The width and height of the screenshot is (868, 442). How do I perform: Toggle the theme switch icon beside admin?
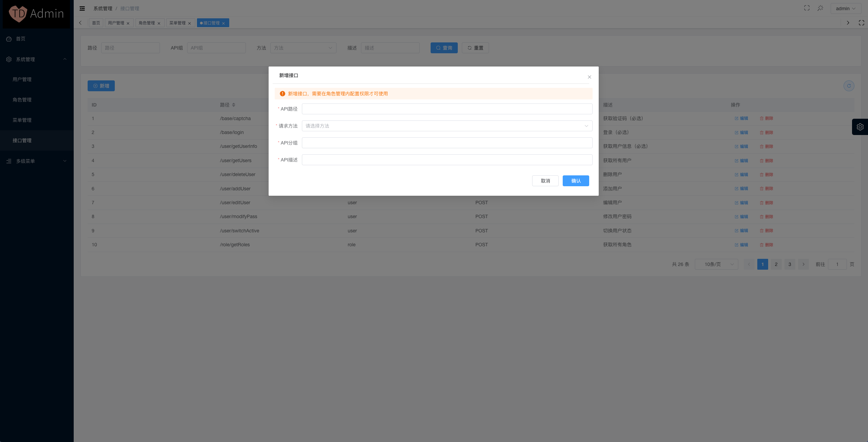click(820, 8)
